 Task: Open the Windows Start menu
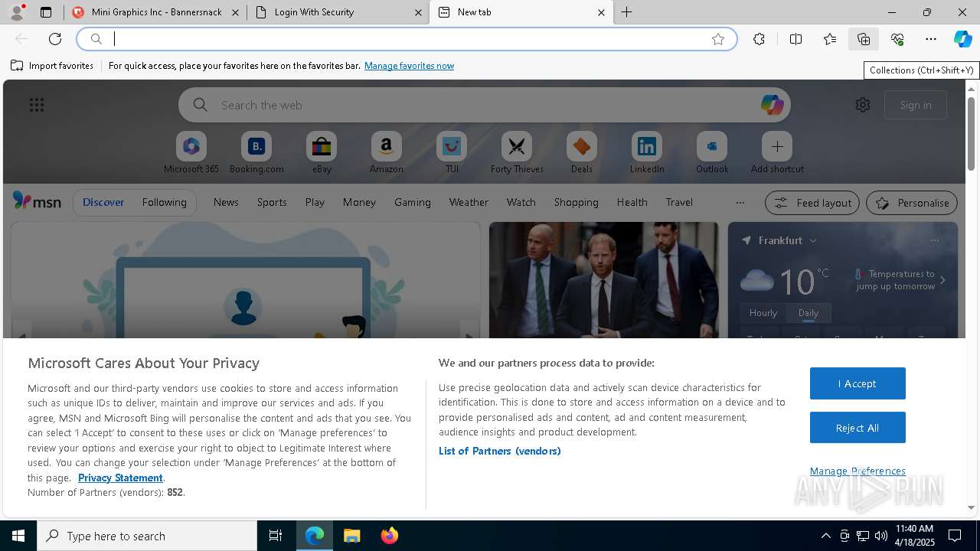coord(18,536)
